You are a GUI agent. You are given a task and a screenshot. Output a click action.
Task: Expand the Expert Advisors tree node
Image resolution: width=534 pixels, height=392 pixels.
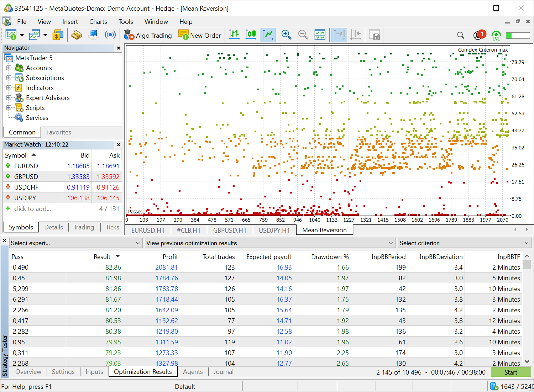click(x=9, y=98)
